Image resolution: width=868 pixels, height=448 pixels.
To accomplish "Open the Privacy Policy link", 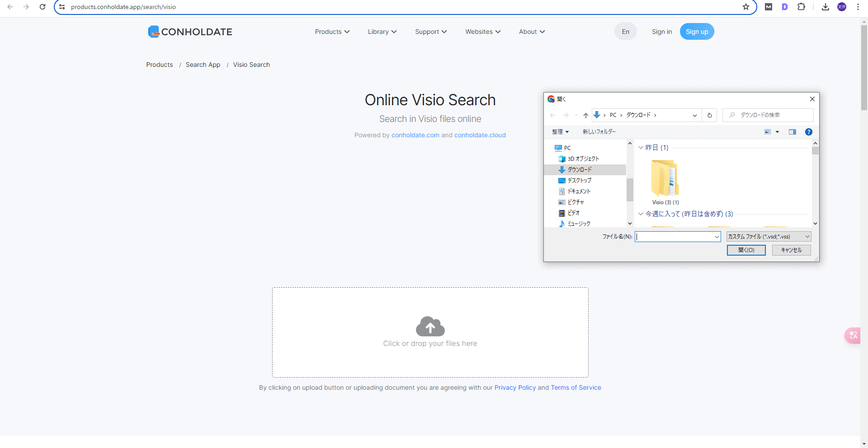I will (x=515, y=387).
